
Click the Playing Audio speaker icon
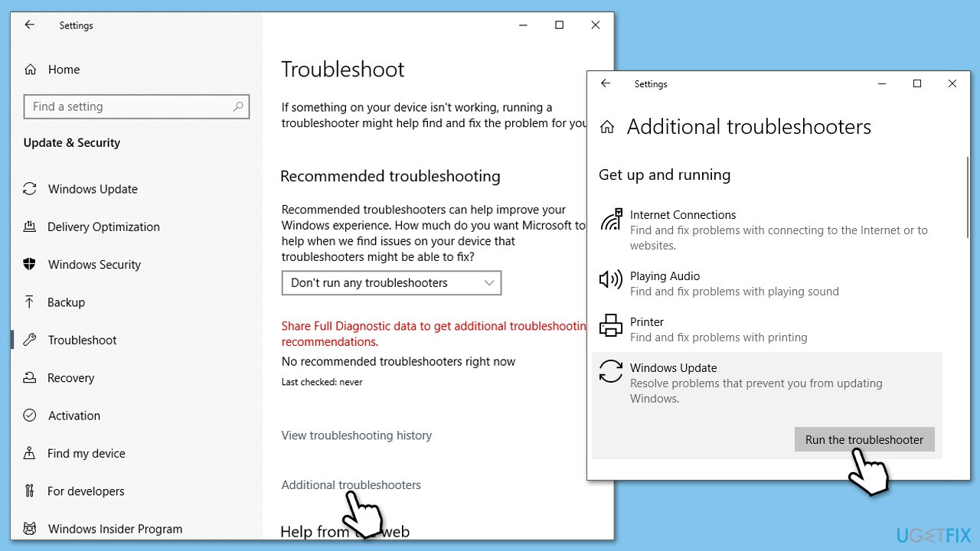point(611,279)
